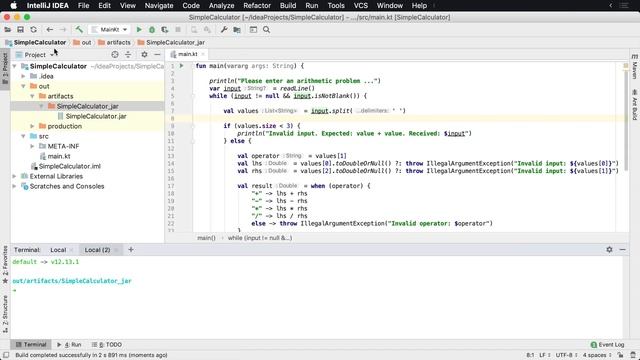Expand External Libraries node
Screen dimensions: 640x360
(x=15, y=176)
